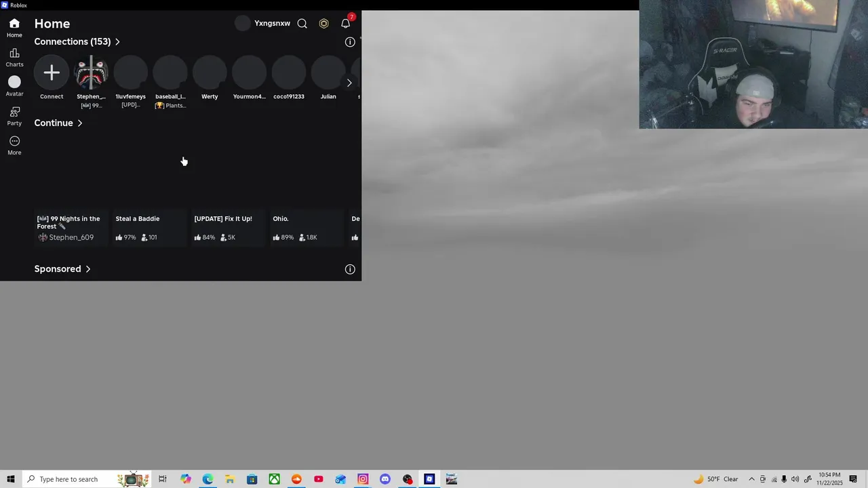Click the 5K player count
The width and height of the screenshot is (868, 488).
point(228,237)
